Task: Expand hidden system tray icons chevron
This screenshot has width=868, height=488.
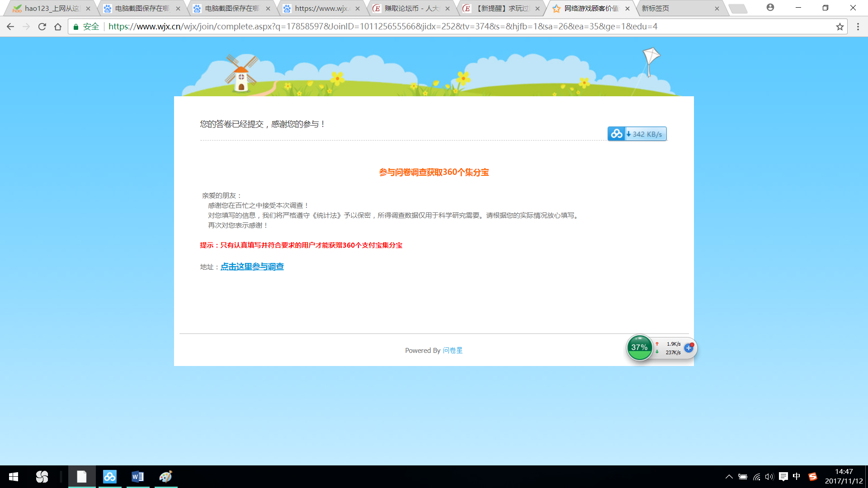Action: tap(729, 477)
